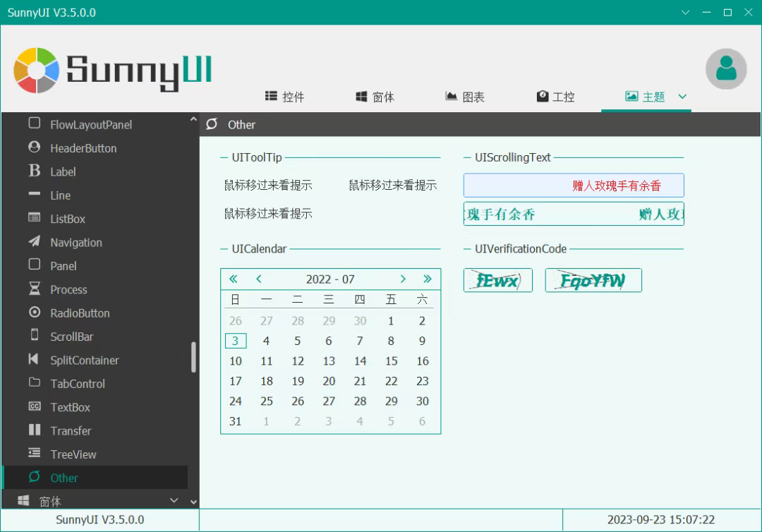
Task: Click the user avatar icon
Action: pyautogui.click(x=726, y=69)
